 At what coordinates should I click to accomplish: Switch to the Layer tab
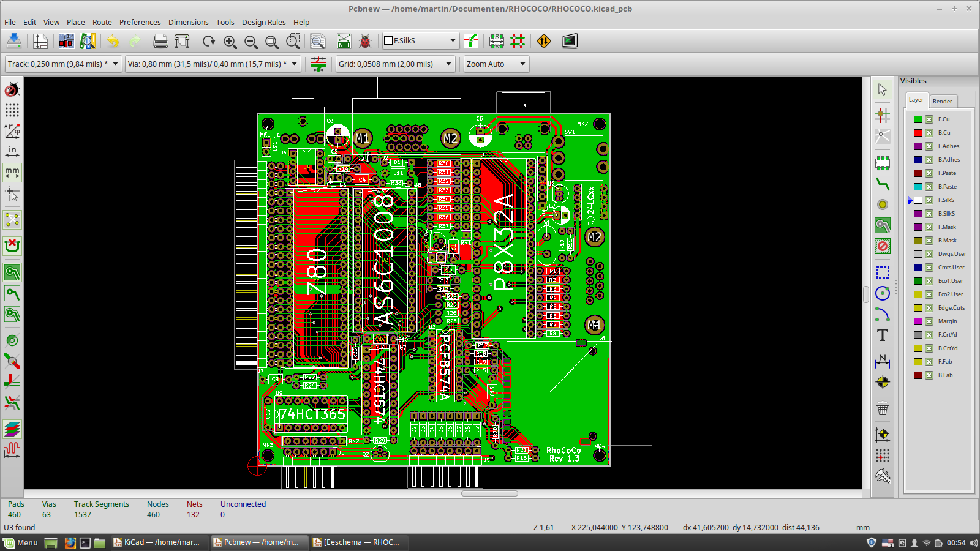point(916,100)
